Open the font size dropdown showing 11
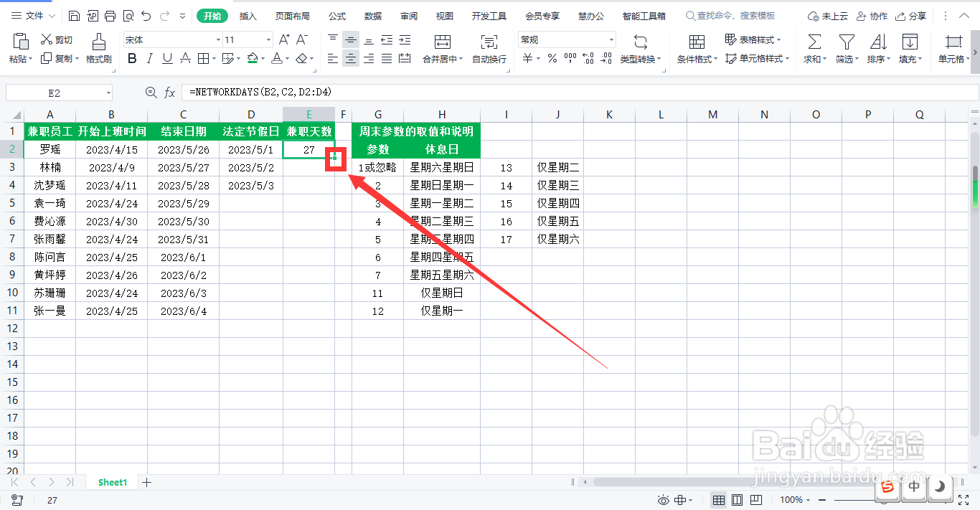Viewport: 980px width, 510px height. point(269,40)
